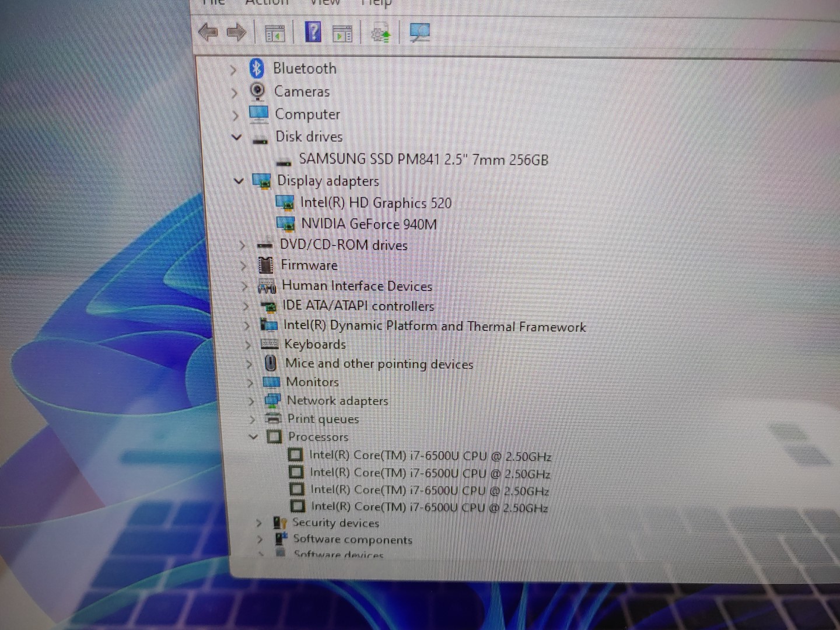Expand the Security devices node
This screenshot has width=840, height=630.
(258, 523)
